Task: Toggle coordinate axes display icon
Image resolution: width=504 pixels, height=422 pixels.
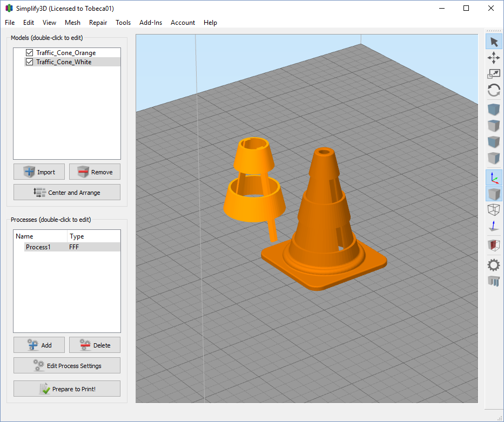Action: pos(494,177)
